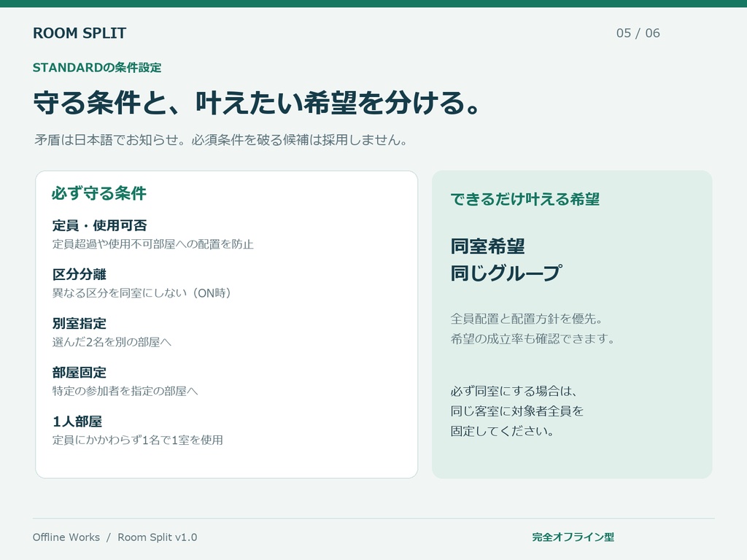Image resolution: width=747 pixels, height=560 pixels.
Task: Click the Room Split v1.0 footer text
Action: 158,537
